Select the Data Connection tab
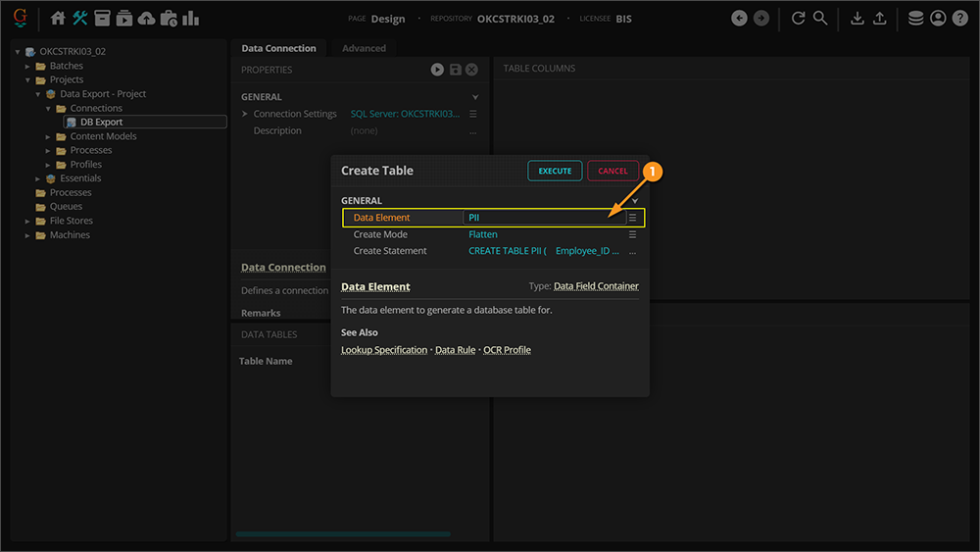Viewport: 980px width, 552px height. (278, 48)
